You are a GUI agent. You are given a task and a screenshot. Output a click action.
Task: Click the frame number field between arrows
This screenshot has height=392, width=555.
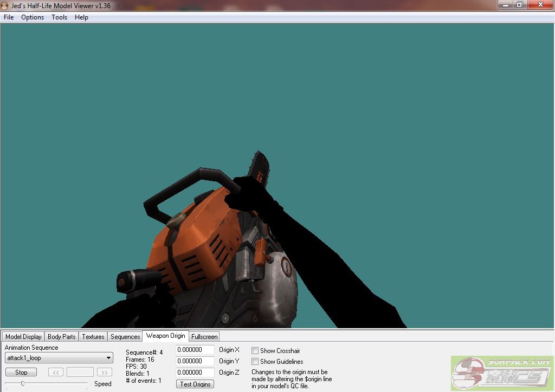80,372
